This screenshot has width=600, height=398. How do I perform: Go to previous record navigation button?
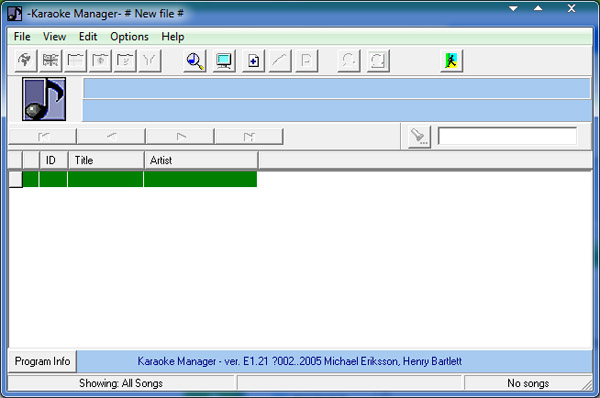111,136
